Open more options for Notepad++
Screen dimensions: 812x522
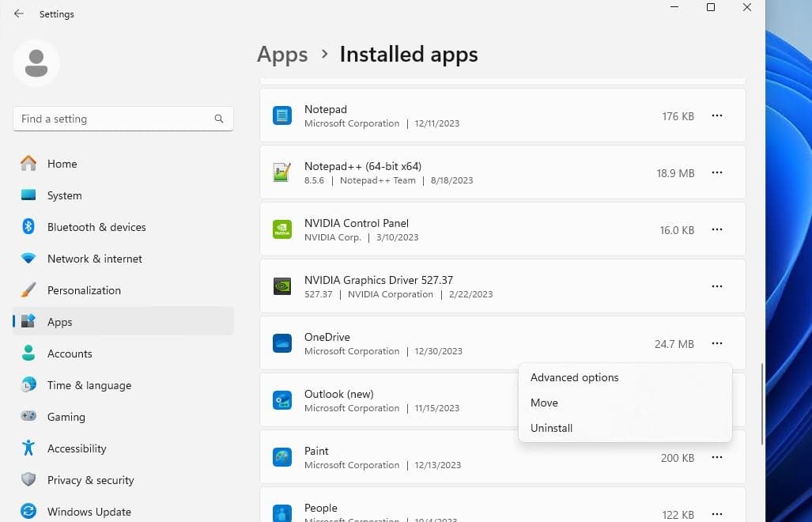pos(716,172)
